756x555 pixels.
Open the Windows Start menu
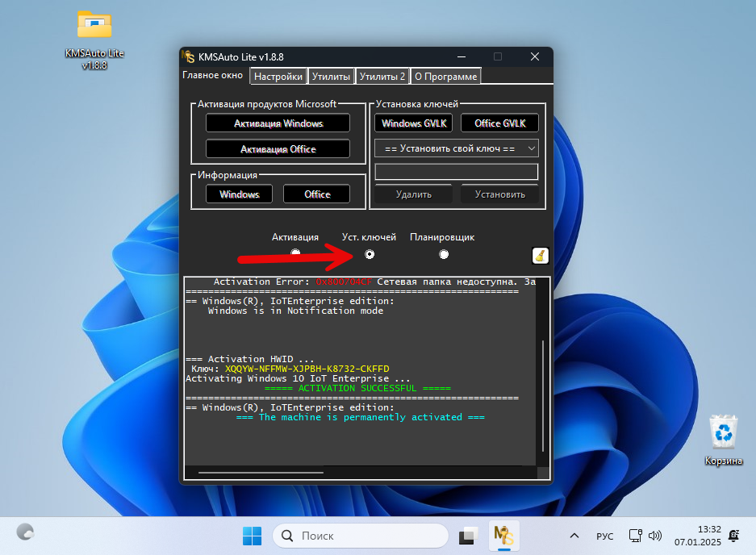point(253,536)
